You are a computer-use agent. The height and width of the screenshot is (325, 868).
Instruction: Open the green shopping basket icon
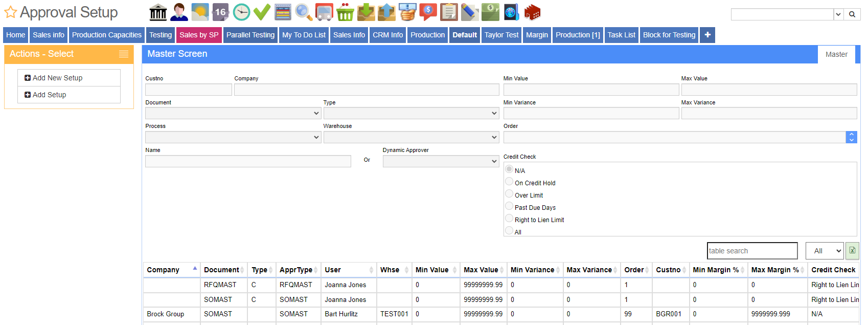coord(345,12)
